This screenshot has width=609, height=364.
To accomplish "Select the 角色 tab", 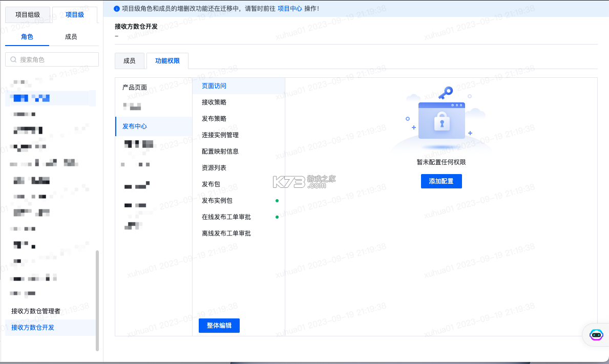I will (27, 37).
